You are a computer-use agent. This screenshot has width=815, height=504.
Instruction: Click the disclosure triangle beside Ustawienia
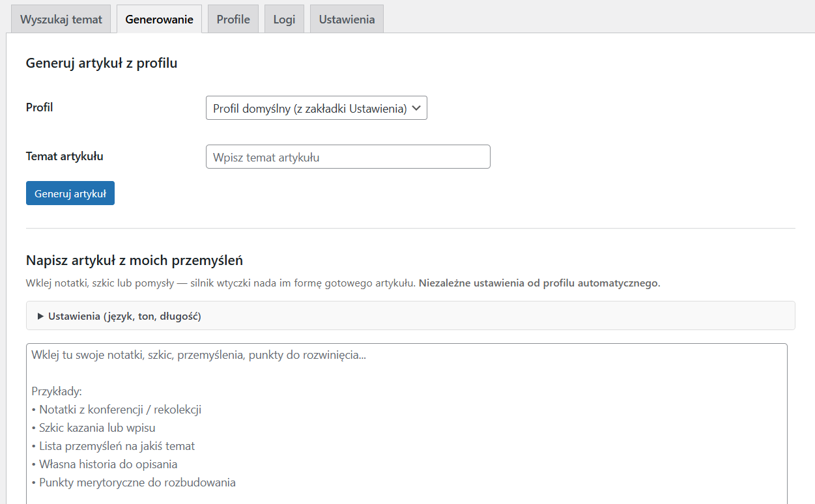[x=41, y=316]
